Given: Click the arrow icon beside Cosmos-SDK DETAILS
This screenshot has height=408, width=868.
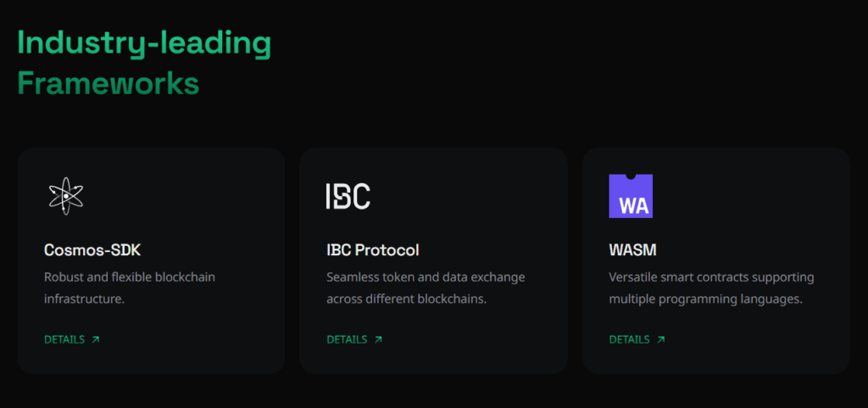Looking at the screenshot, I should (96, 339).
